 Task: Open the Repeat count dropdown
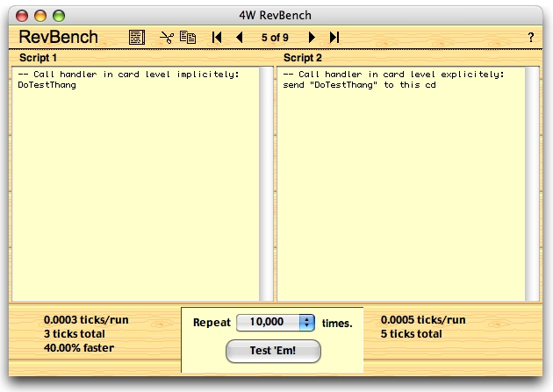(x=306, y=323)
